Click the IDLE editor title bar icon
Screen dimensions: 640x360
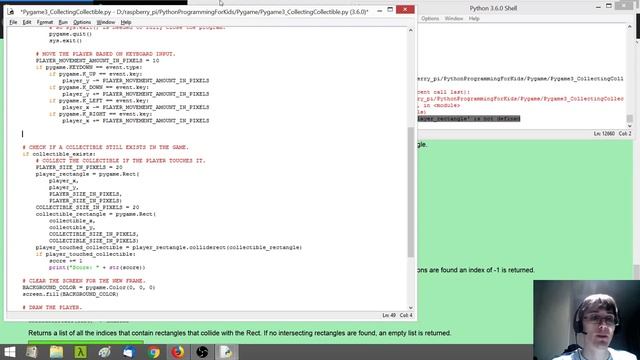[x=11, y=11]
